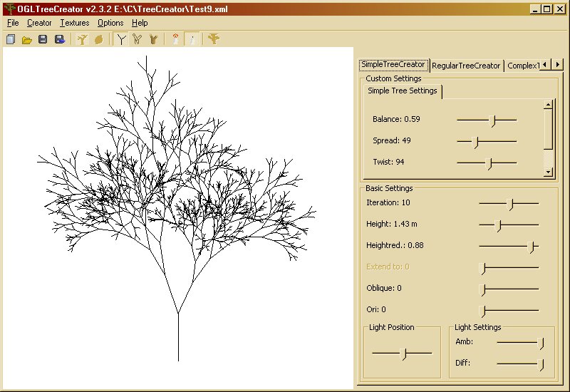Click the Iteration slider track
570x392 pixels.
509,203
